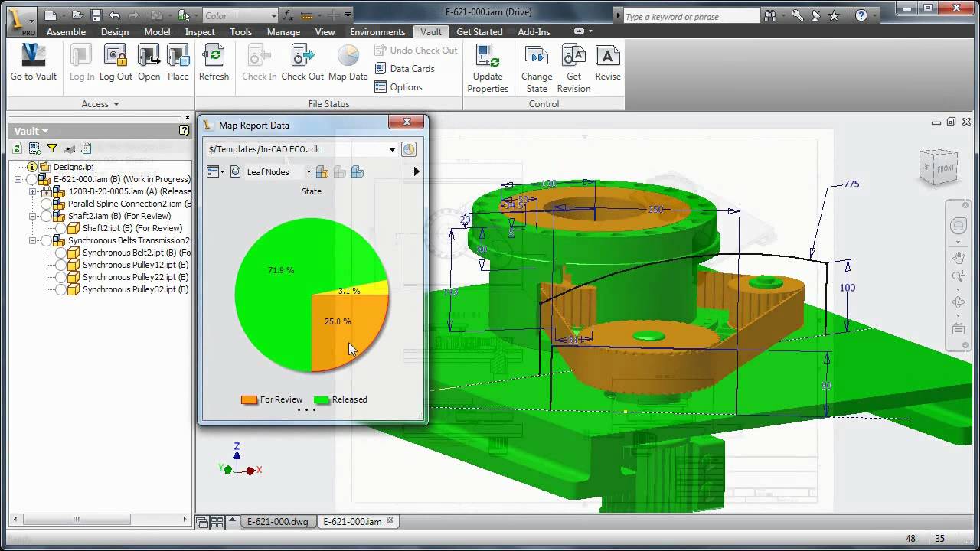Collapse the E-621-000.iam tree node

[x=18, y=179]
